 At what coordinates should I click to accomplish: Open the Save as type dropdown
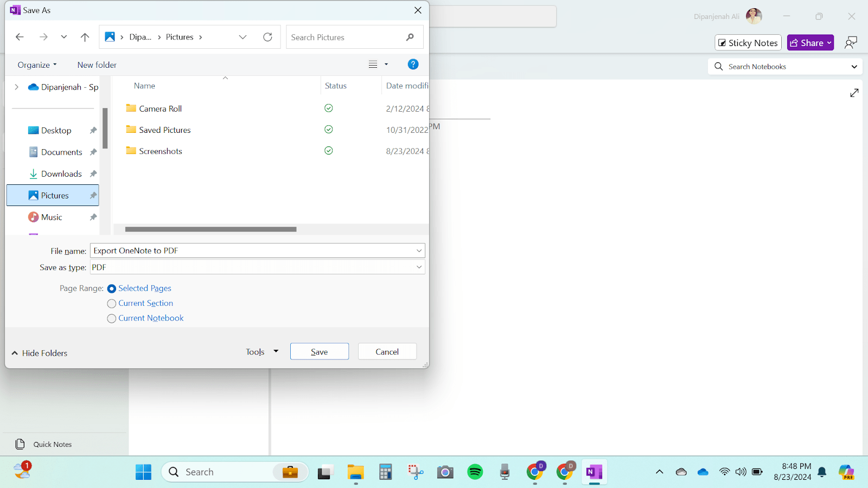(418, 267)
